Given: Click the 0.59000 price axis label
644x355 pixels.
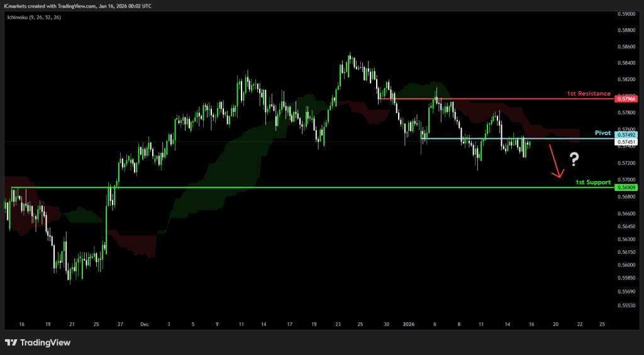Looking at the screenshot, I should pos(626,13).
